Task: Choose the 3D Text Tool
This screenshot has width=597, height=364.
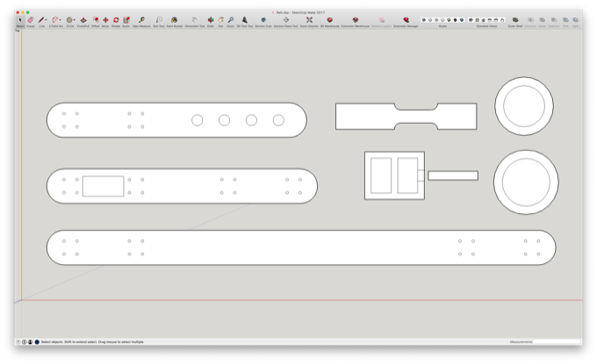Action: click(x=245, y=22)
